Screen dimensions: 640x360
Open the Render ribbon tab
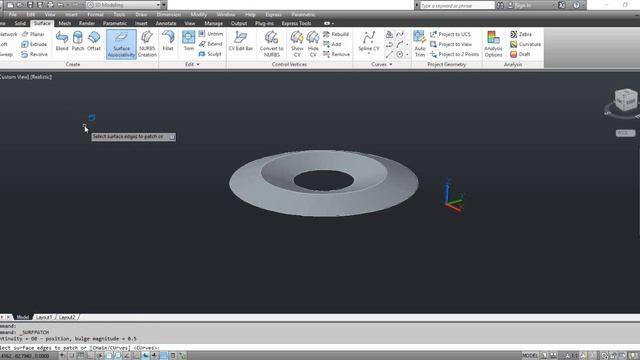[87, 23]
